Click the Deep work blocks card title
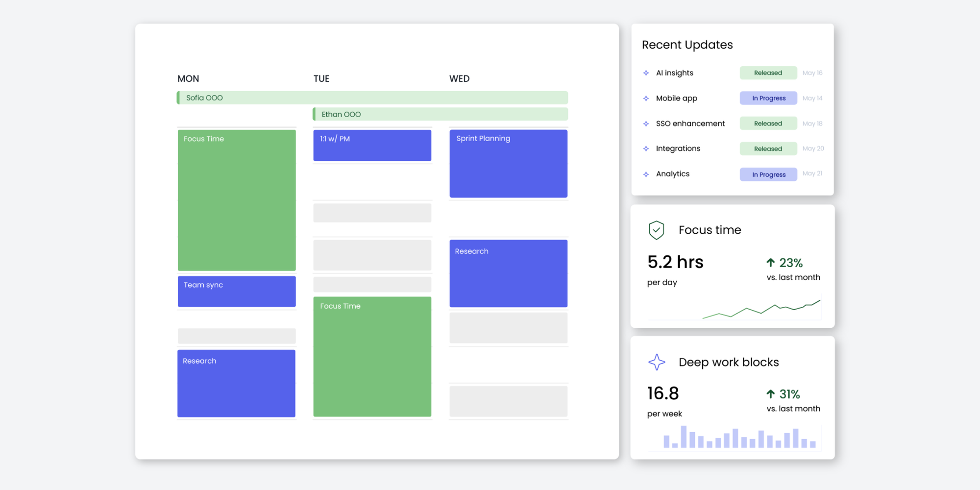This screenshot has width=980, height=490. click(x=729, y=362)
